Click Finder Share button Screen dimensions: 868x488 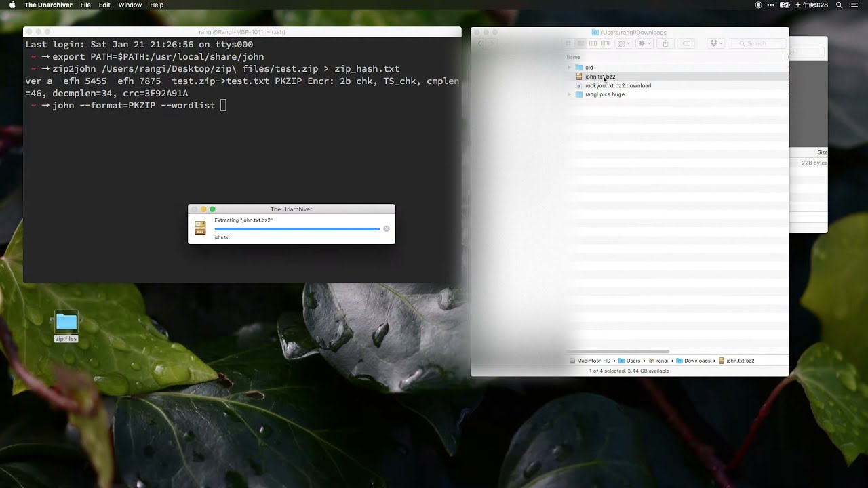[665, 43]
